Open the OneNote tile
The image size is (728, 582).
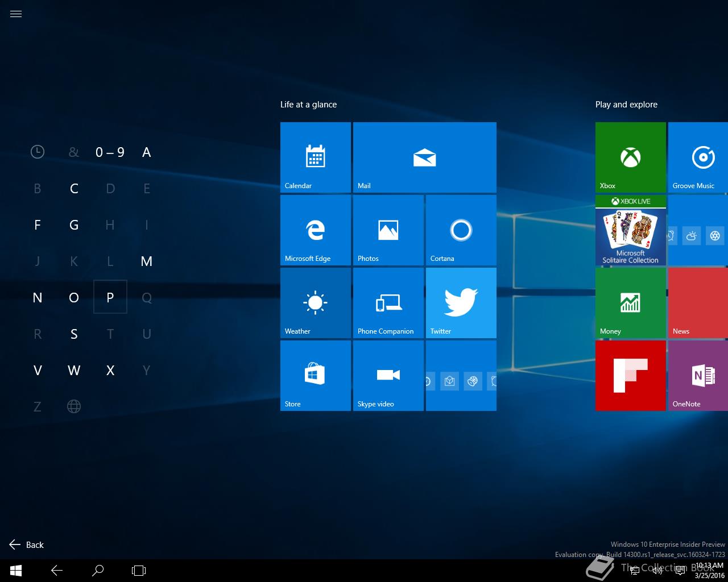coord(698,376)
